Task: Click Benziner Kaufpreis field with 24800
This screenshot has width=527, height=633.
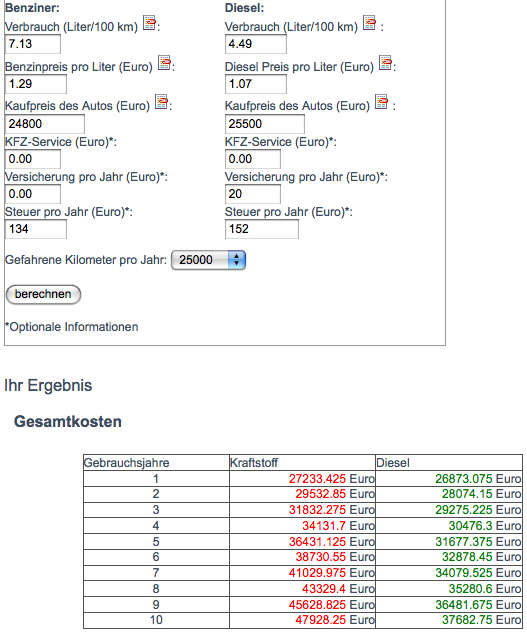Action: pos(45,124)
